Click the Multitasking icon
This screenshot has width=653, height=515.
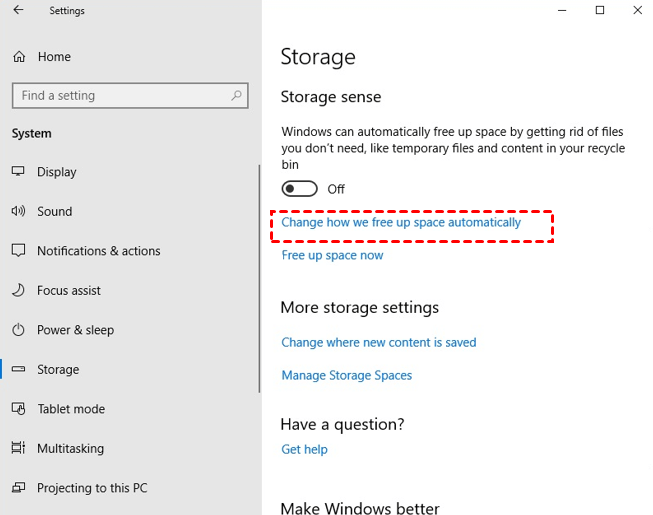(x=18, y=449)
